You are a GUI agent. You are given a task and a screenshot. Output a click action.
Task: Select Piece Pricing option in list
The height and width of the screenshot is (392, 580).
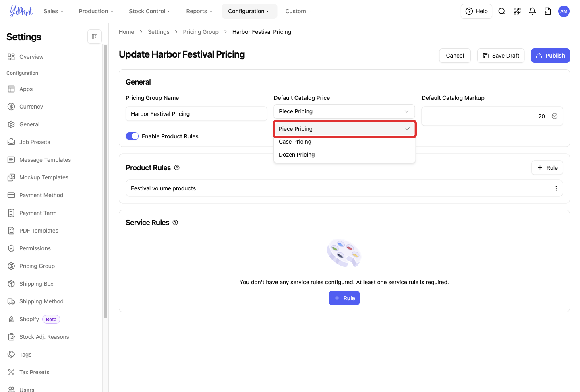(344, 129)
